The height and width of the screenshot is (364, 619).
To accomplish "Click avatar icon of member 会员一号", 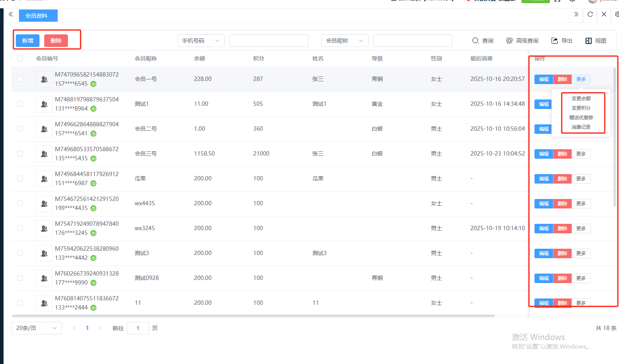I will pyautogui.click(x=44, y=79).
